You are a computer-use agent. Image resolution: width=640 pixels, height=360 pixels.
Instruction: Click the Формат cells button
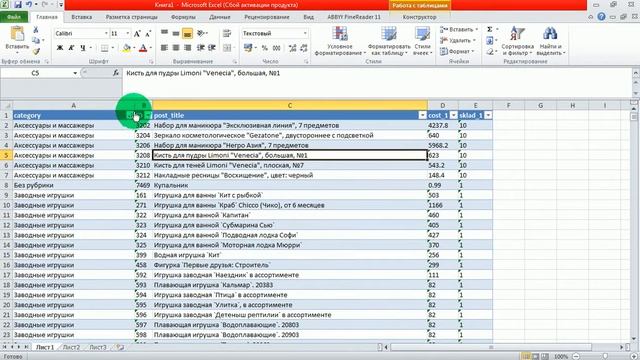(458, 51)
